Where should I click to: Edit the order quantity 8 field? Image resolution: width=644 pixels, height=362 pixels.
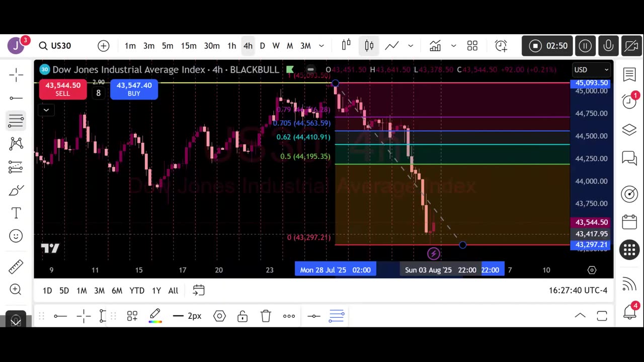(x=98, y=93)
